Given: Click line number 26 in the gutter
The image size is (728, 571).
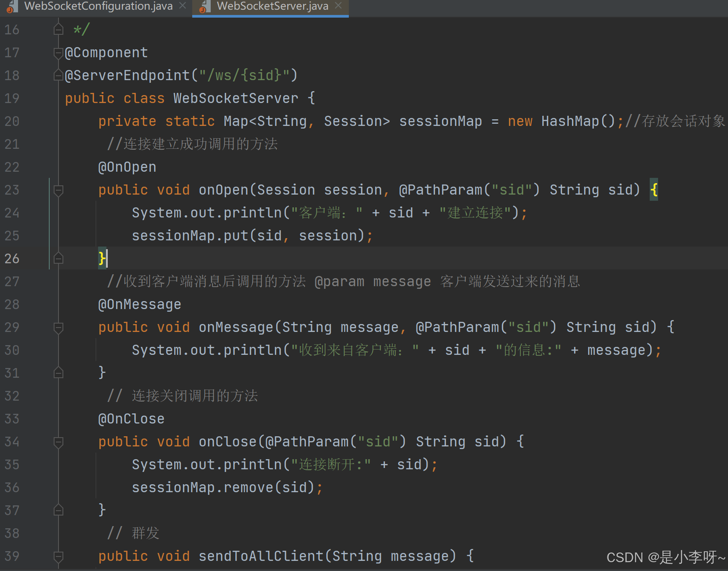Looking at the screenshot, I should 12,258.
